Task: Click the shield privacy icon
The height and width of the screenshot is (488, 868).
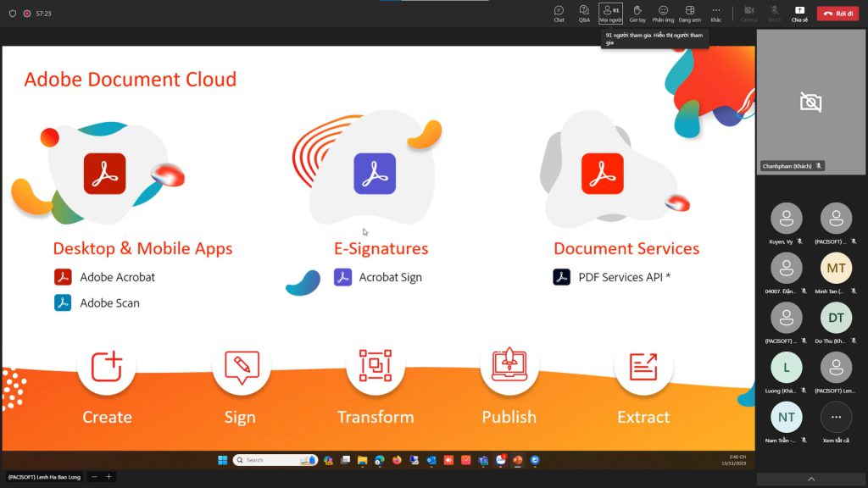Action: (12, 14)
